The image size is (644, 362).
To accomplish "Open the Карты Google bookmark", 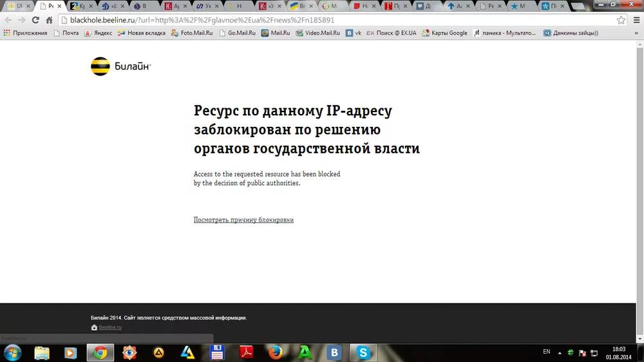I will [x=445, y=33].
